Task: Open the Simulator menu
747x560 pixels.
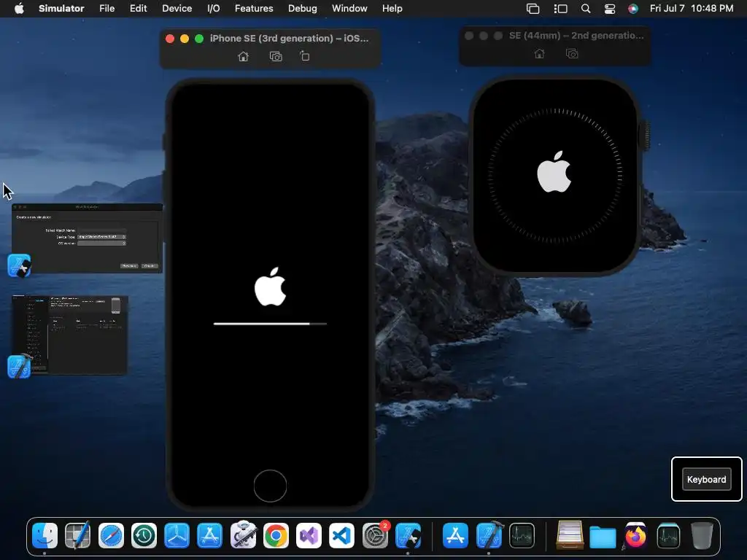Action: pyautogui.click(x=61, y=9)
